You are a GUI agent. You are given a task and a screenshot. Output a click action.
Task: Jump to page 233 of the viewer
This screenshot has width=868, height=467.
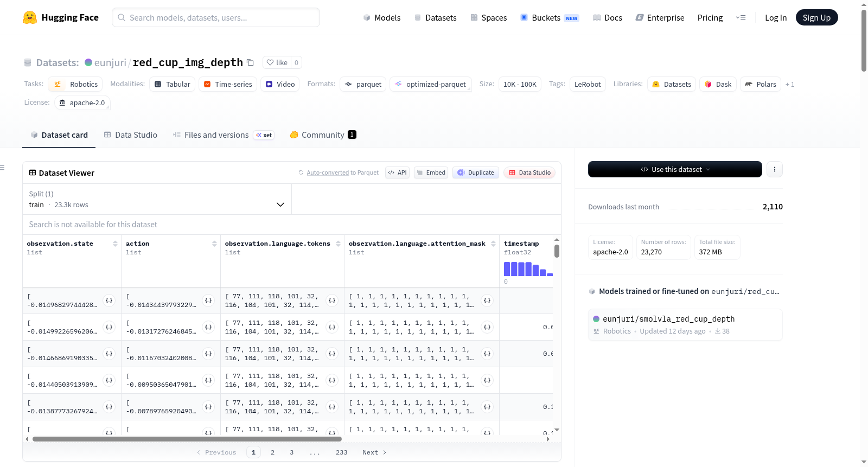coord(341,452)
